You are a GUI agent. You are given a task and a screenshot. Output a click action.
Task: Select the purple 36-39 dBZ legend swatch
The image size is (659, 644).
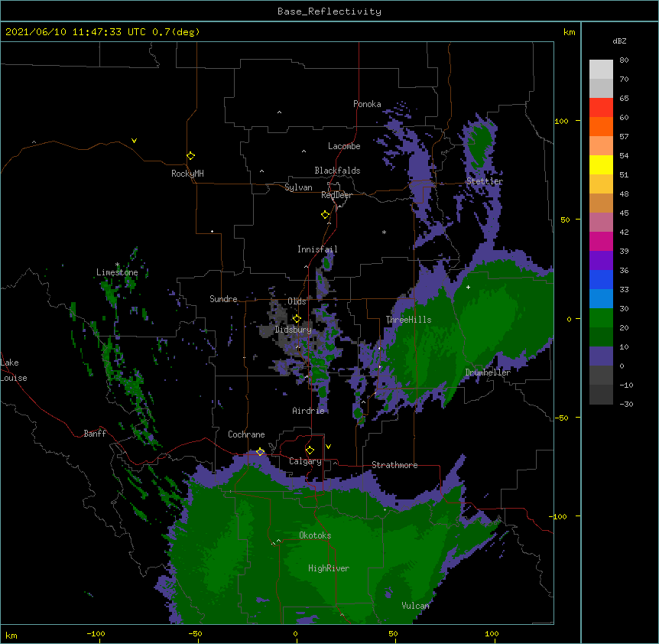(601, 261)
